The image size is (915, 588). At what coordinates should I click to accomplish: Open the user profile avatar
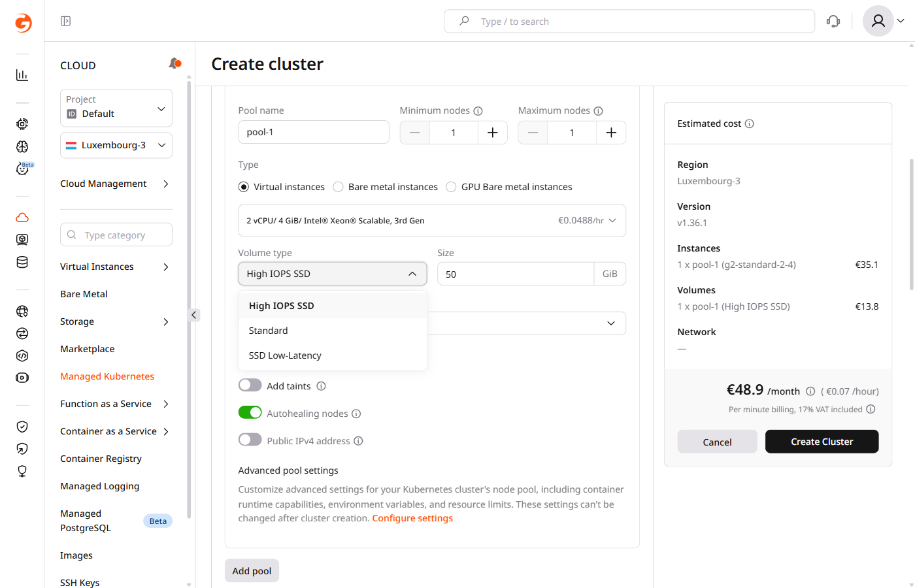[x=878, y=21]
